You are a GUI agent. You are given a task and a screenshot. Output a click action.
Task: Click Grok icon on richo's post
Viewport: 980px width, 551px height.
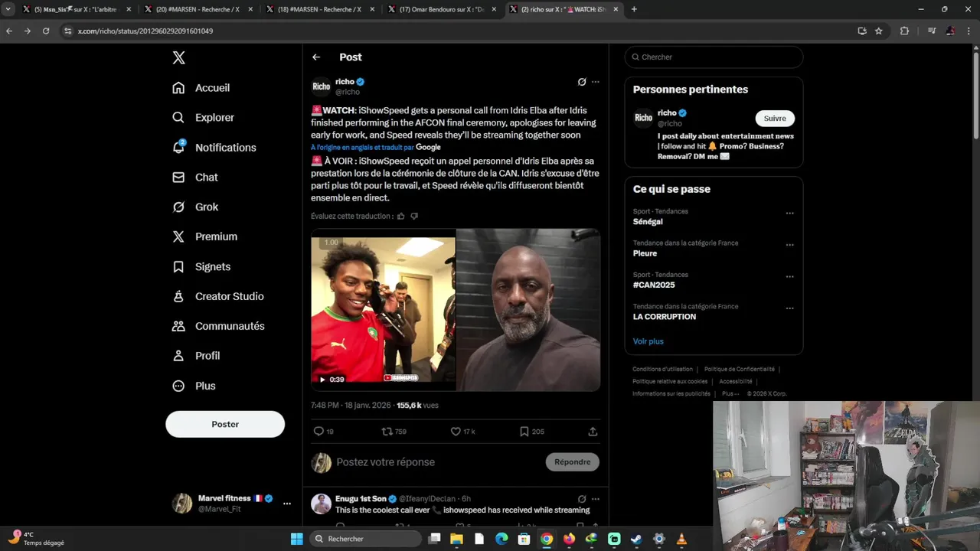click(582, 82)
